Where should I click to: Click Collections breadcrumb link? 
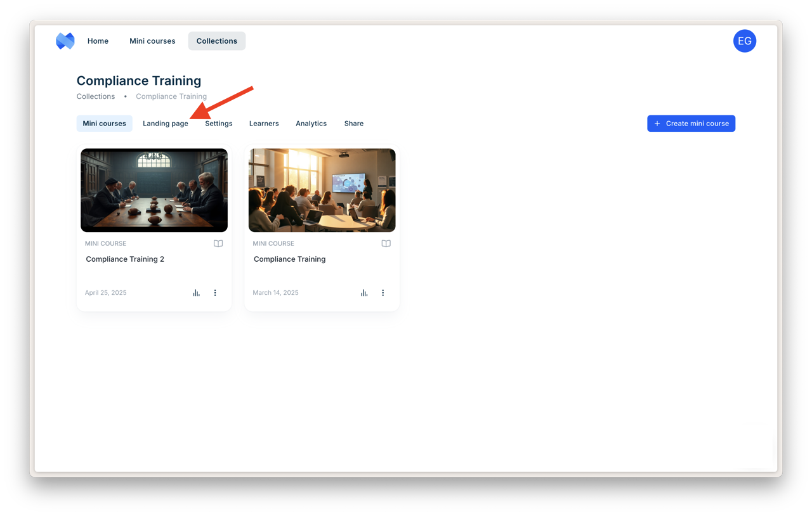(x=96, y=96)
